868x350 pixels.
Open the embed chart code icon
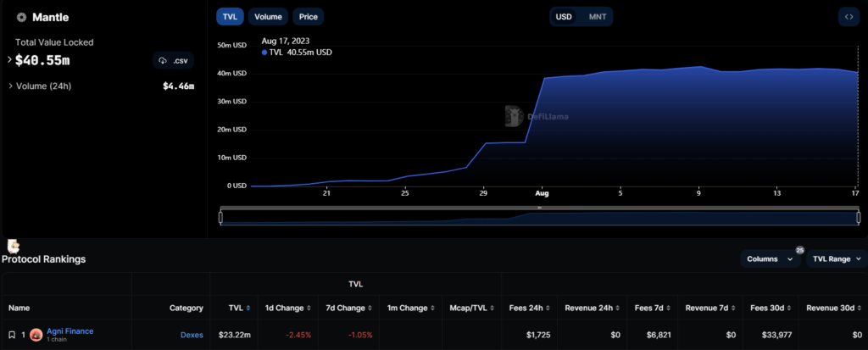(x=849, y=17)
